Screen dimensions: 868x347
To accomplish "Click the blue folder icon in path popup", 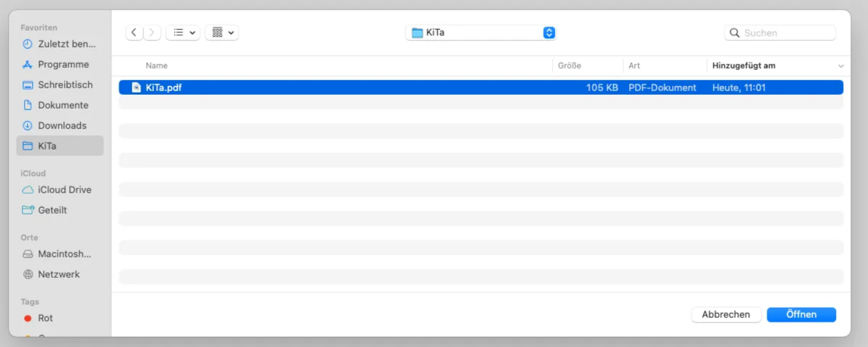I will [x=417, y=33].
